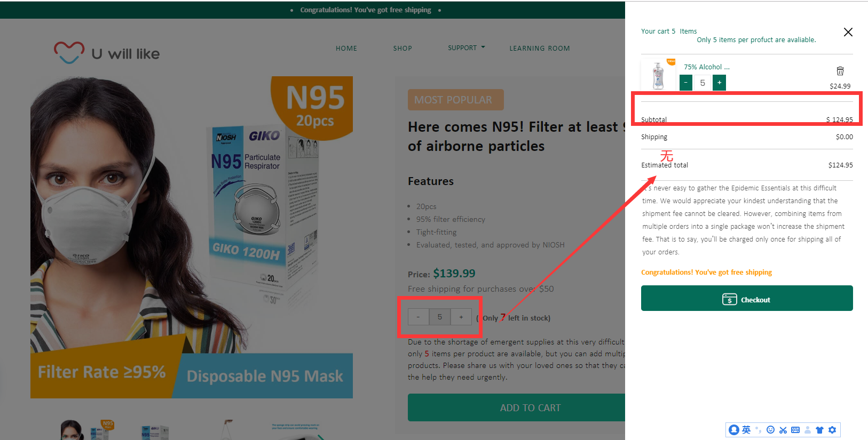The height and width of the screenshot is (440, 868).
Task: Click the U will like heart logo
Action: 69,52
